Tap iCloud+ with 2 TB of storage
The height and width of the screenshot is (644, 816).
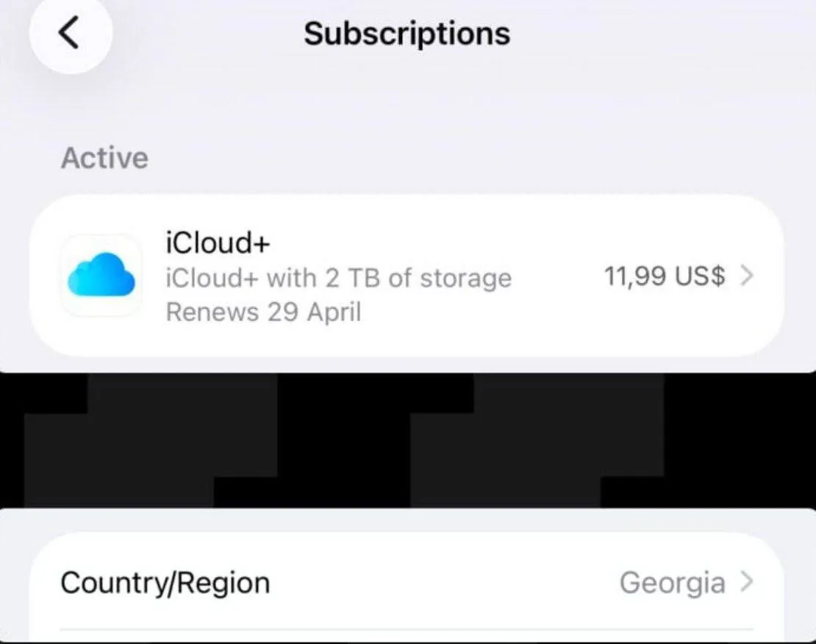coord(338,277)
